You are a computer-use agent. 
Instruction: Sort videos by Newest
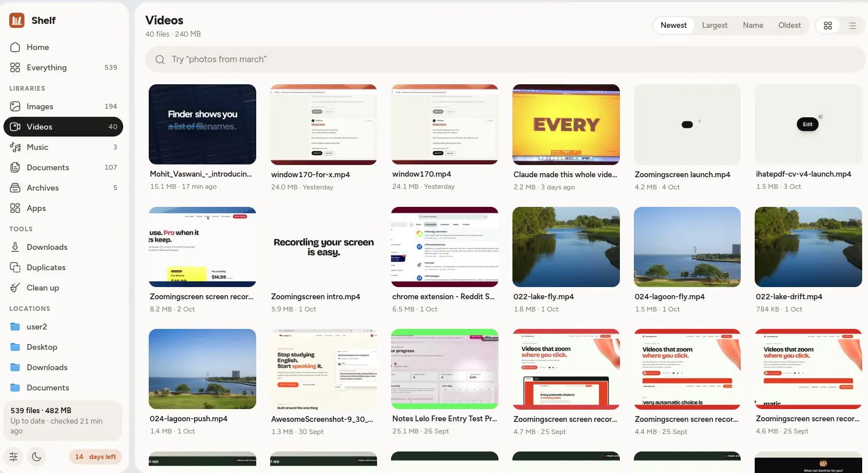pos(673,25)
